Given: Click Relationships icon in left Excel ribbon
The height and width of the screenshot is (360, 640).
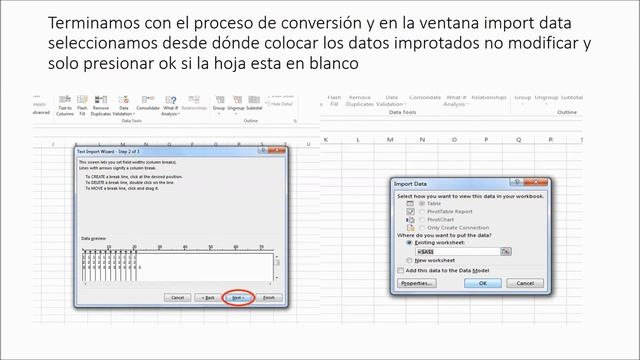Looking at the screenshot, I should tap(194, 99).
